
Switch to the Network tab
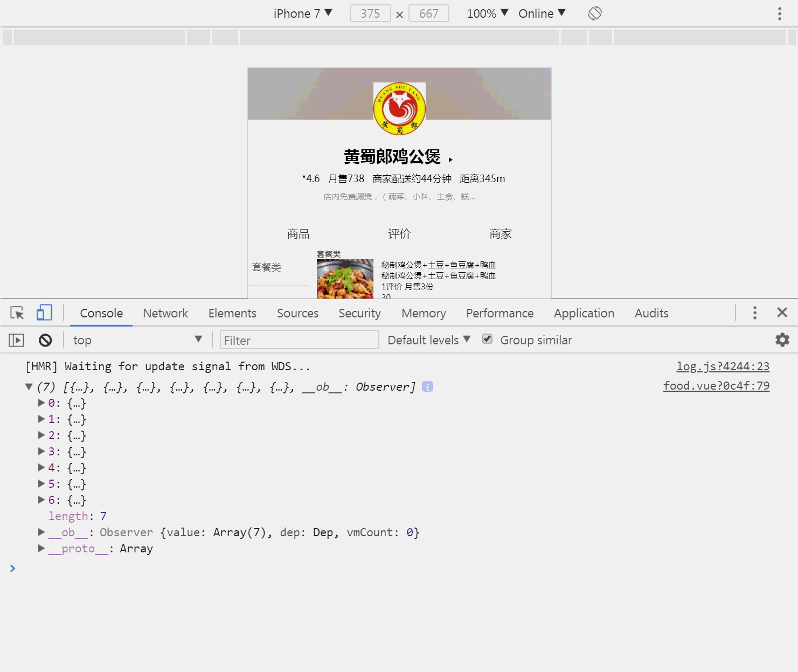pos(165,313)
